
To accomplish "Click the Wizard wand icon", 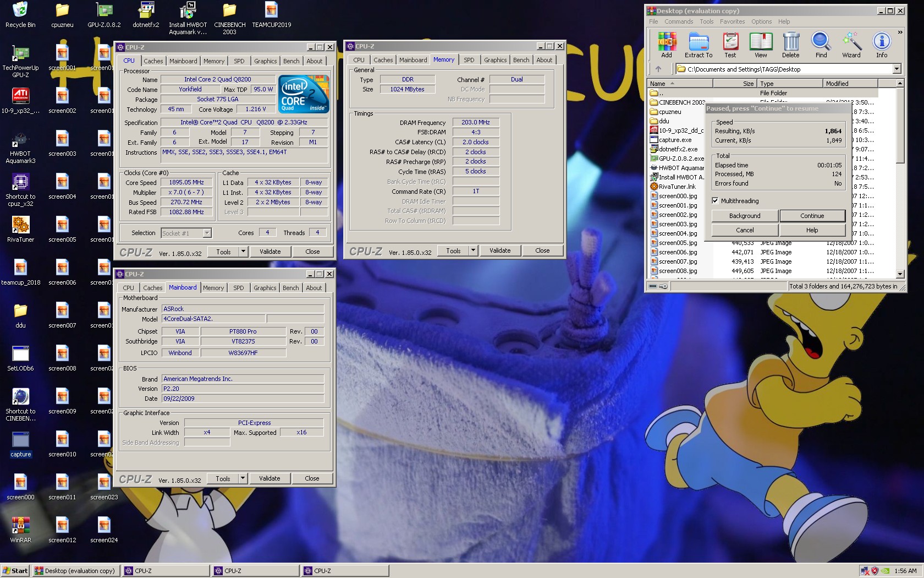I will [x=851, y=45].
